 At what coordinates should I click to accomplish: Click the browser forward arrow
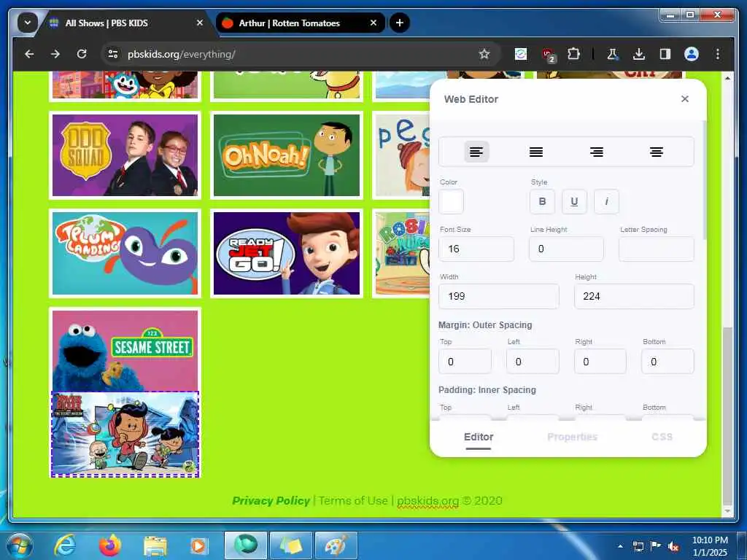tap(55, 54)
